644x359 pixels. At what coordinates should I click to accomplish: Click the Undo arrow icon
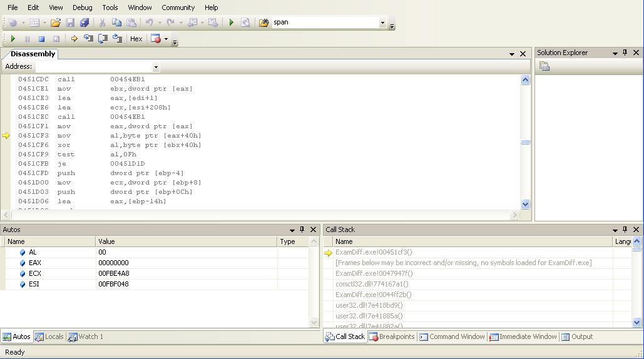(149, 23)
